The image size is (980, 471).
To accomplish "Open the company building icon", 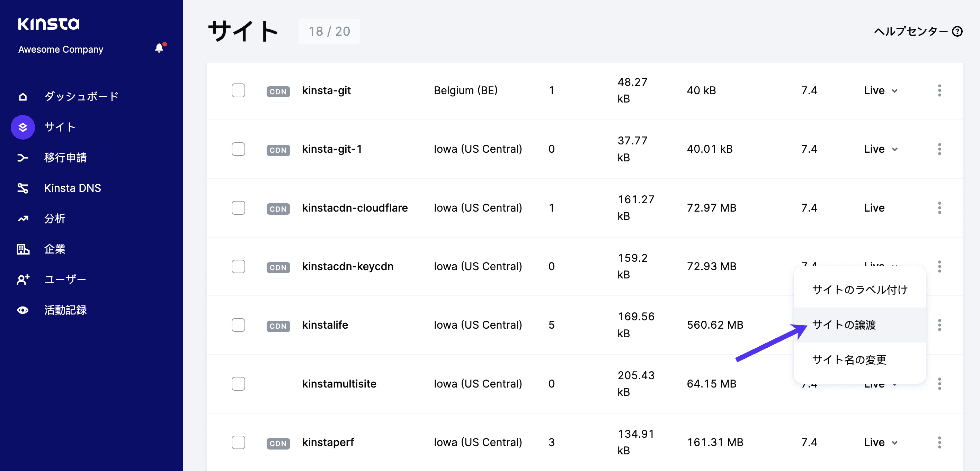I will pos(23,249).
